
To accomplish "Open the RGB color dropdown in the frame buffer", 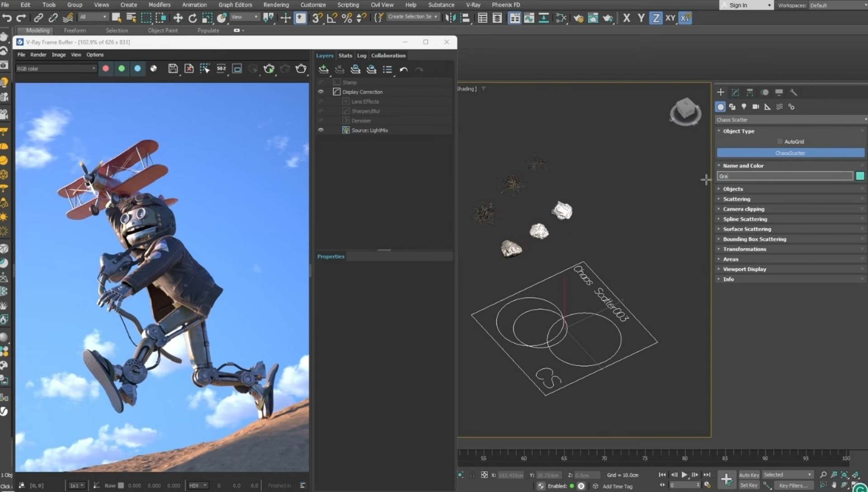I will pos(93,68).
